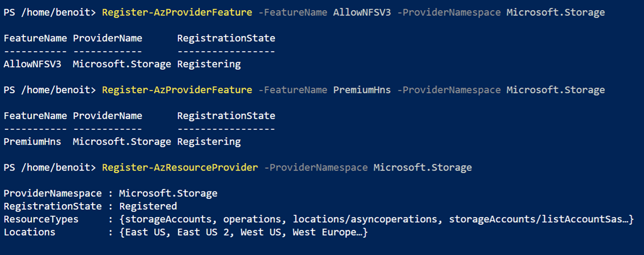Click AllowNFSV3 argument in the first command
644x255 pixels.
pyautogui.click(x=362, y=13)
